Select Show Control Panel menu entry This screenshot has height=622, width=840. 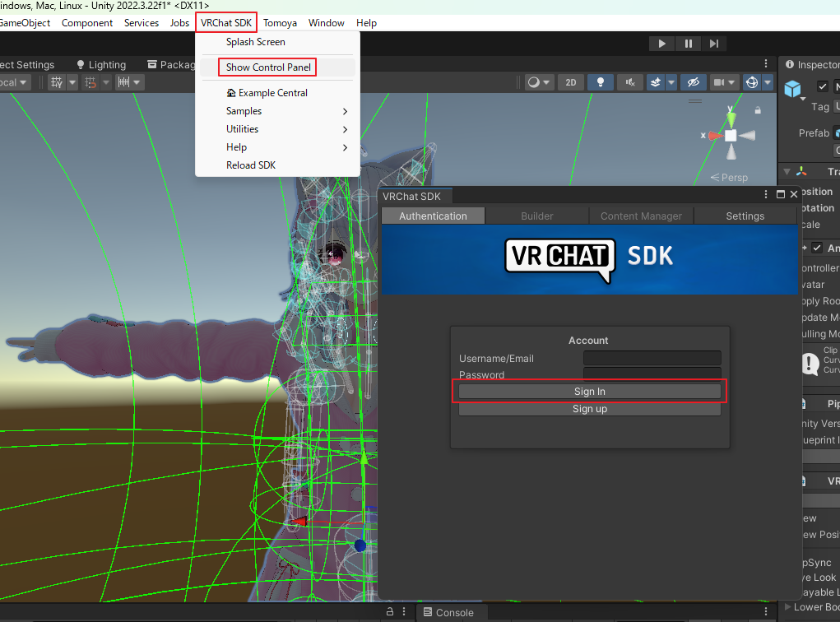(268, 67)
